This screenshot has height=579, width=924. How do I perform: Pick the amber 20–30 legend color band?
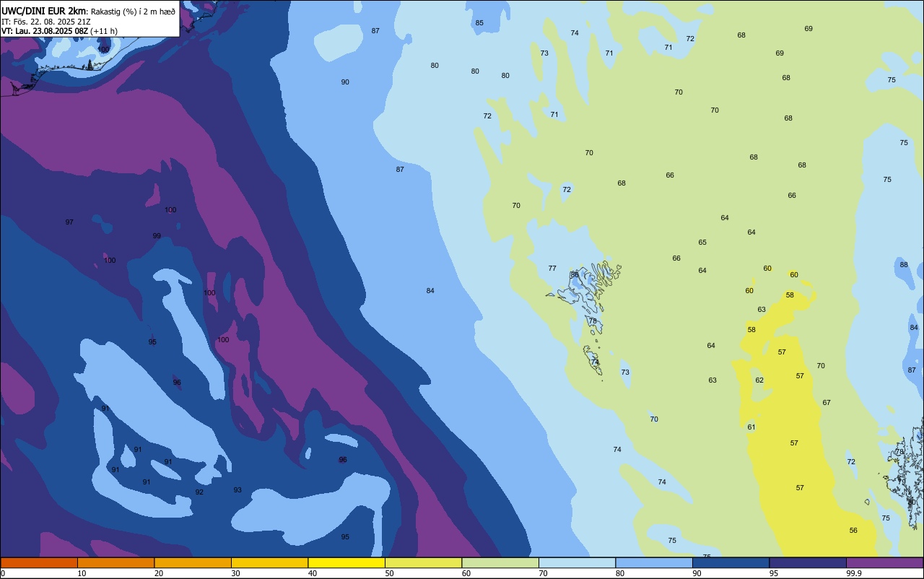pos(193,562)
